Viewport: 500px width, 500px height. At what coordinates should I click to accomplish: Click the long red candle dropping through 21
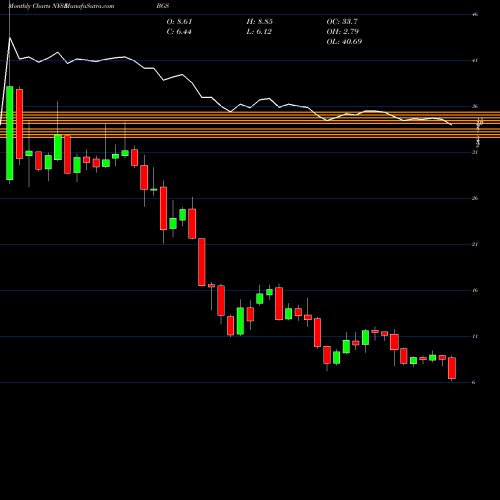coord(202,262)
